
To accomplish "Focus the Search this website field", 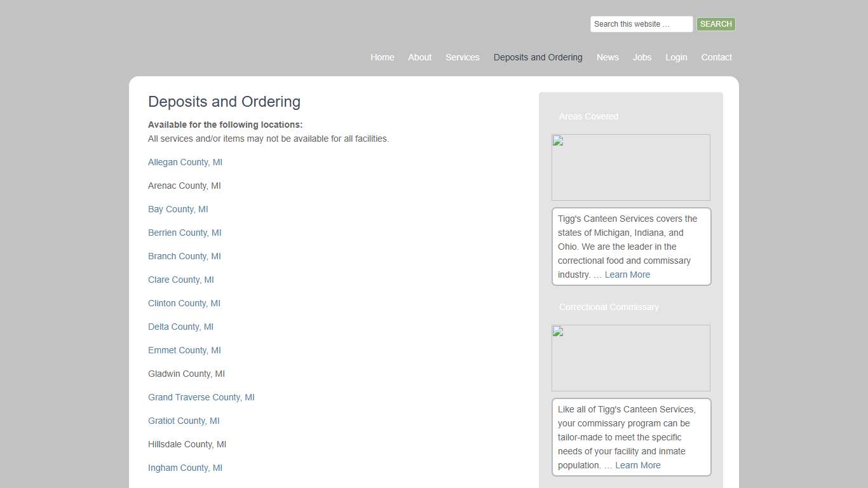I will pyautogui.click(x=641, y=24).
